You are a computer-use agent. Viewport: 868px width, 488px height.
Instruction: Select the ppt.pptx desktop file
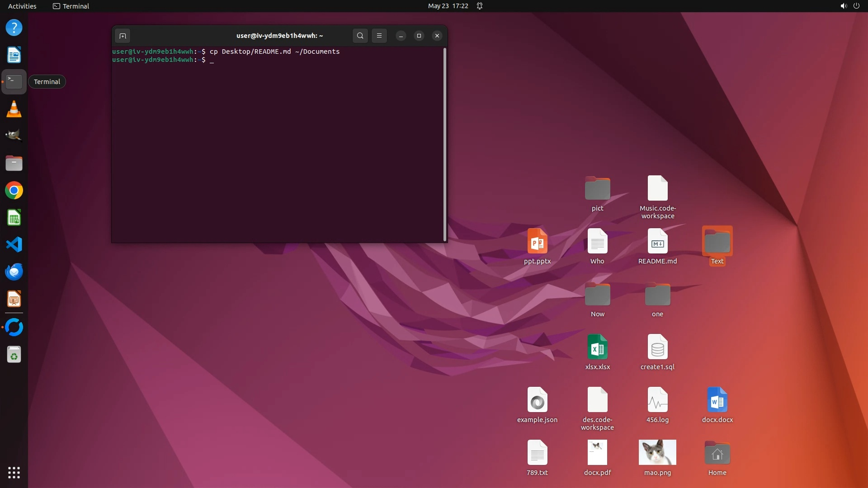(x=537, y=242)
